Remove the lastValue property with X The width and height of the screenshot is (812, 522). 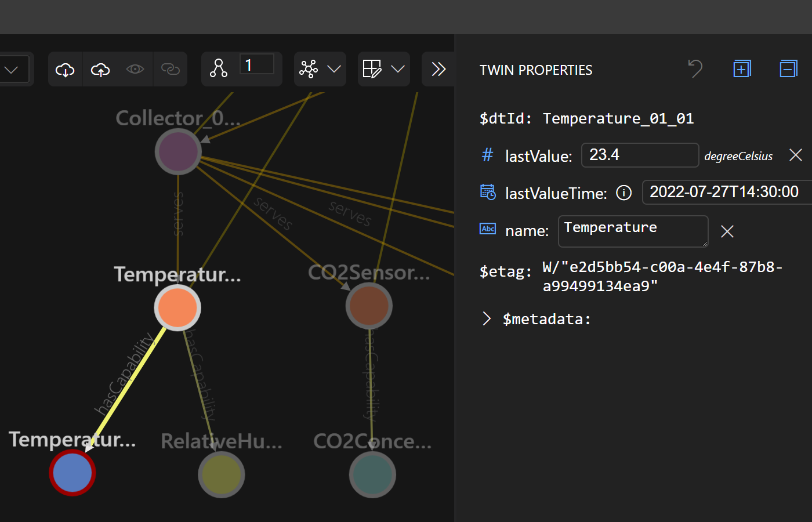coord(796,155)
